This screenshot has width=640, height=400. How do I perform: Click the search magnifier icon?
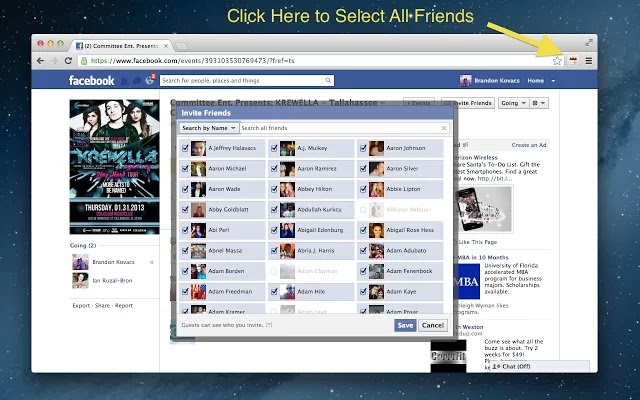(328, 80)
